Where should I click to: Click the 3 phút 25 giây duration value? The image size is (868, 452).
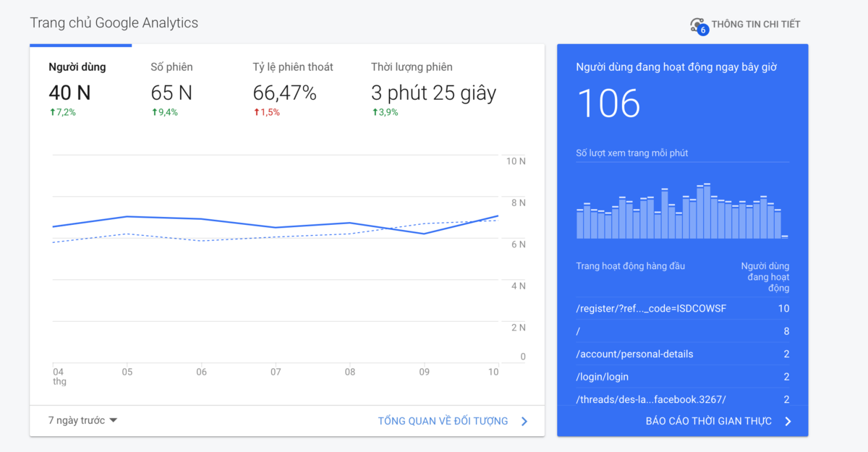pos(434,93)
